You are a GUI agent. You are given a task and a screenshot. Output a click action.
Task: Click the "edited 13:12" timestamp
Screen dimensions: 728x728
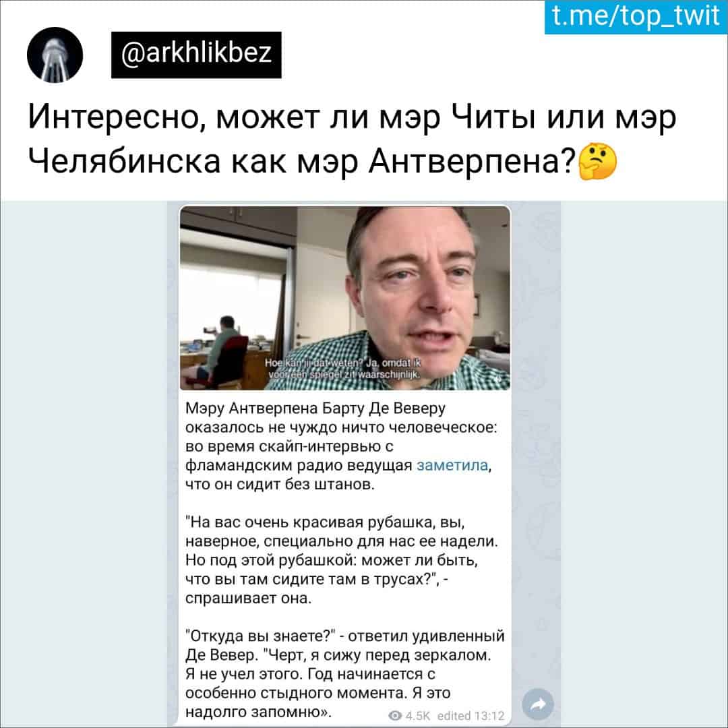471,715
